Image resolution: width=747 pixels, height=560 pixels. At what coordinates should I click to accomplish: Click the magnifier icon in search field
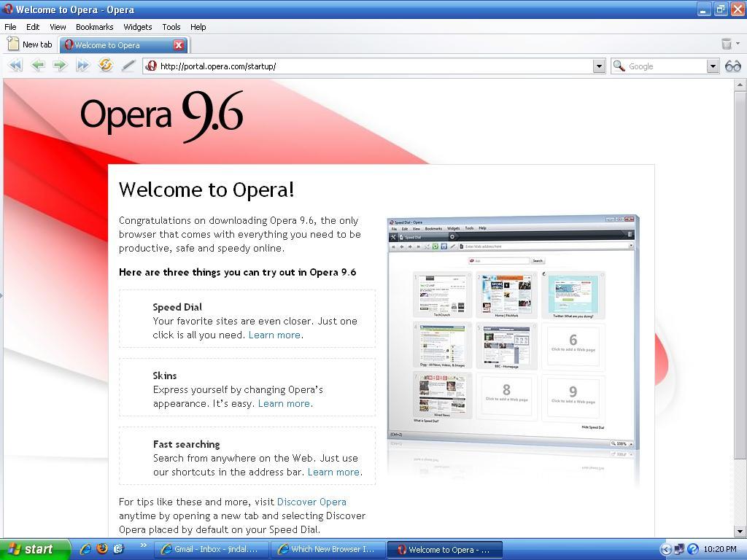pos(619,66)
